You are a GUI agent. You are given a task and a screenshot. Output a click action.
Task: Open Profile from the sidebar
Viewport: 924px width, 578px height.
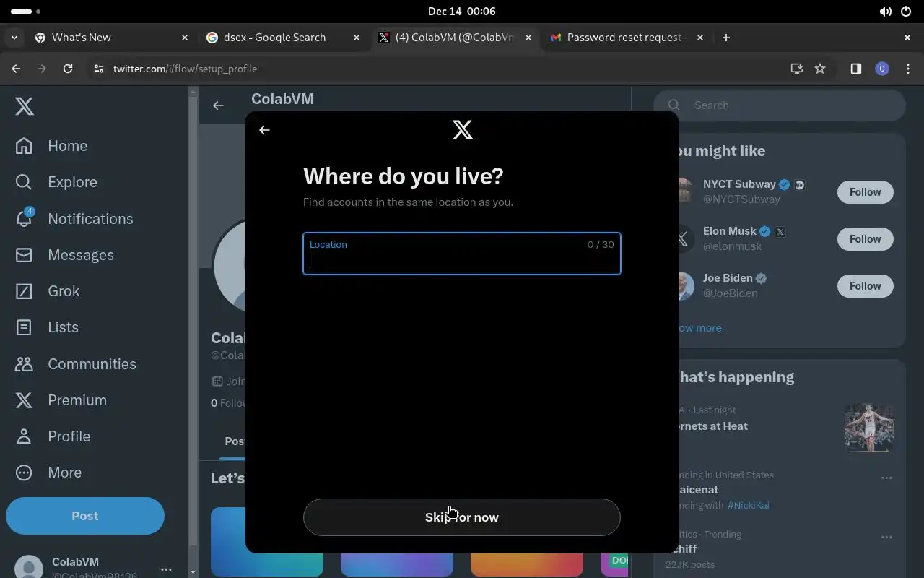click(x=52, y=436)
